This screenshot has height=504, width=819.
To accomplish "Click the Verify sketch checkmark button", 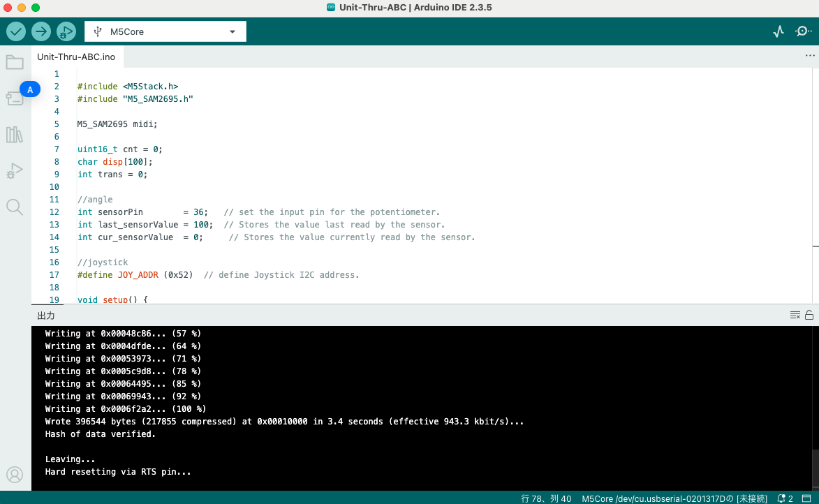I will point(16,31).
